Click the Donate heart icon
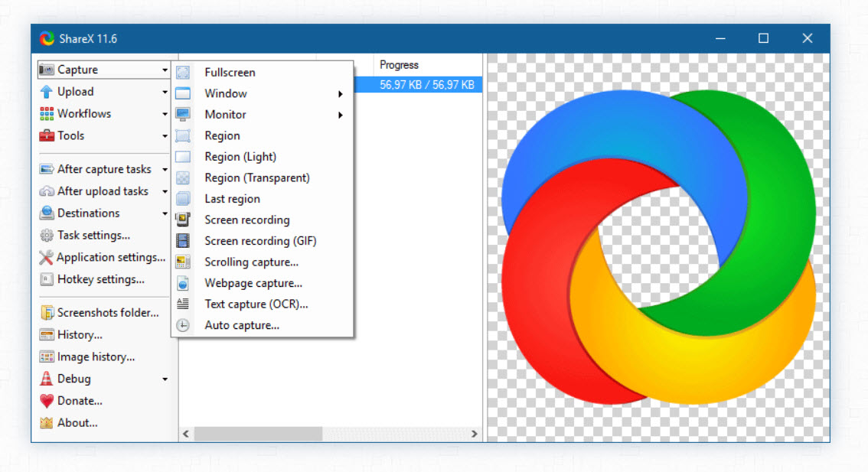Viewport: 868px width, 472px height. (47, 401)
